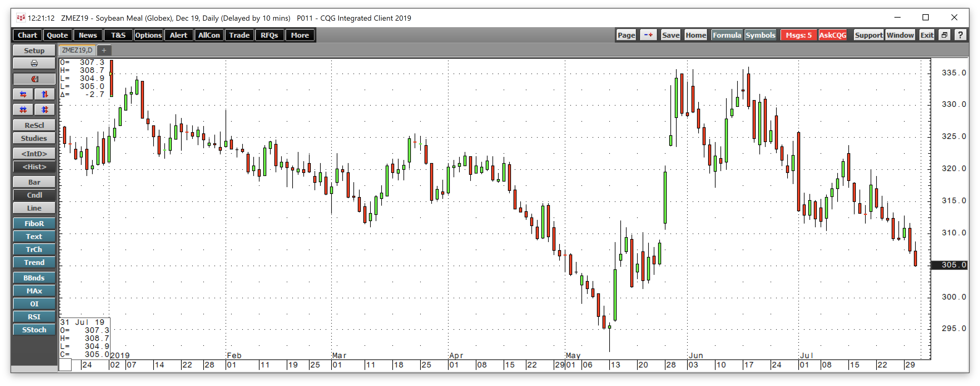Select Cndl candlestick chart type

click(x=34, y=195)
